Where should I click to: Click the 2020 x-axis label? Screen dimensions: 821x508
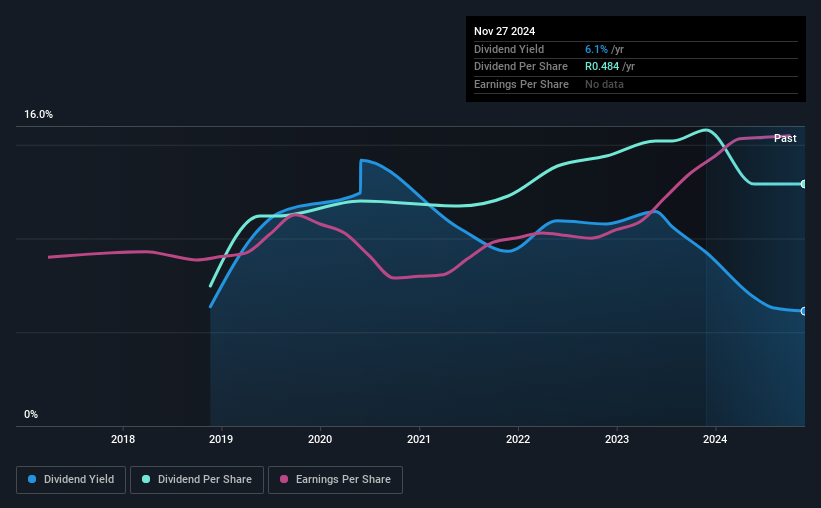pyautogui.click(x=320, y=439)
